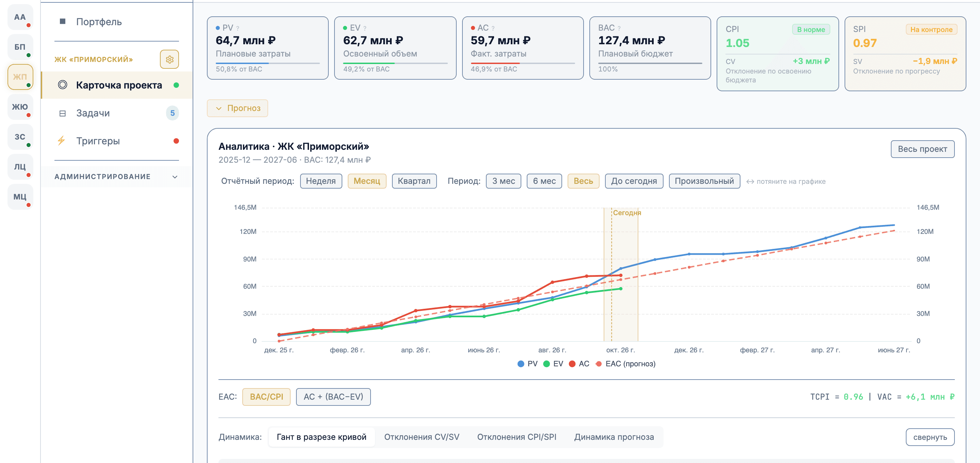Image resolution: width=980 pixels, height=463 pixels.
Task: Toggle EV series in chart legend
Action: [x=553, y=364]
